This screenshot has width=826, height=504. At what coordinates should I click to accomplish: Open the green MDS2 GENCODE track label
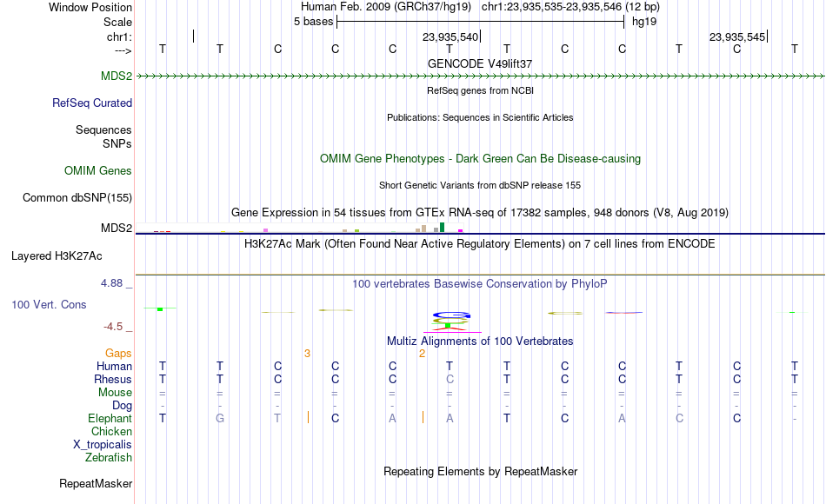coord(117,76)
